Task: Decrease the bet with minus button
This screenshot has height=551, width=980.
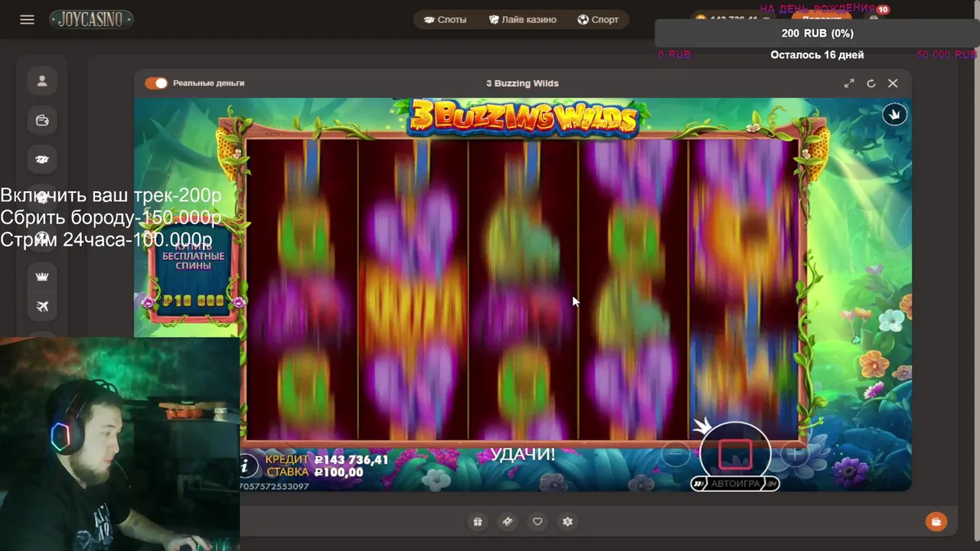Action: click(x=675, y=455)
